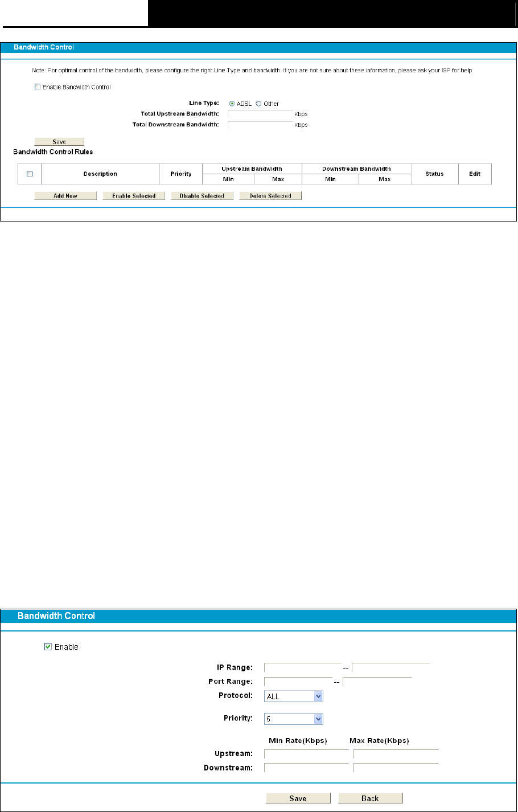Select the ADSL line type radio button

coord(232,104)
